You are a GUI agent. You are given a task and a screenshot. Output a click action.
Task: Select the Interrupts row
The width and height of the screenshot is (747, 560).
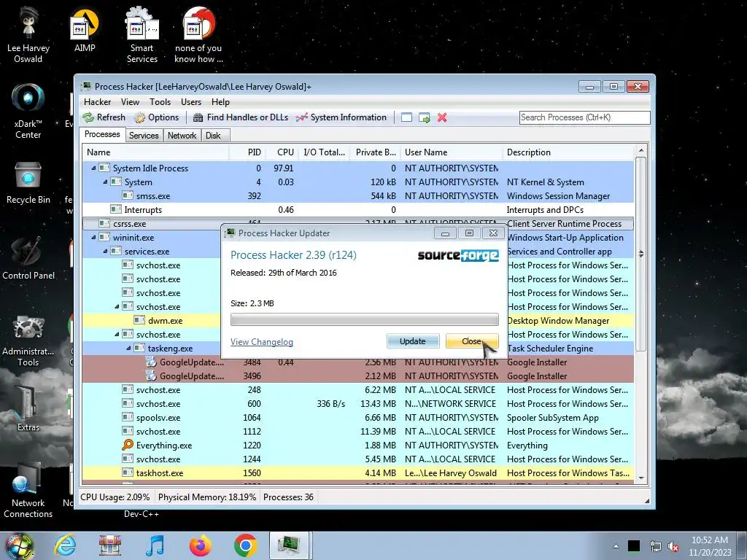[x=357, y=209]
